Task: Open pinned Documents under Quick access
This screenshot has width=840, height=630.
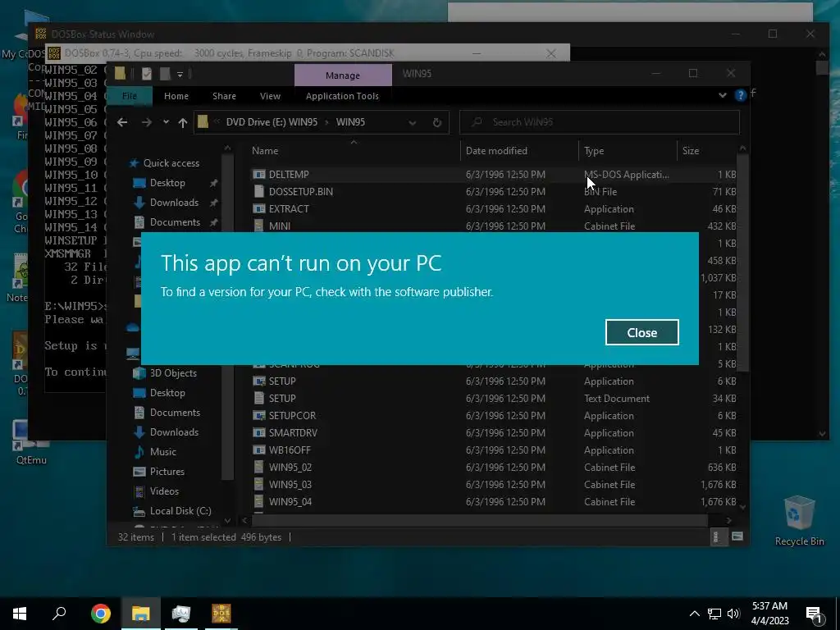Action: [175, 222]
